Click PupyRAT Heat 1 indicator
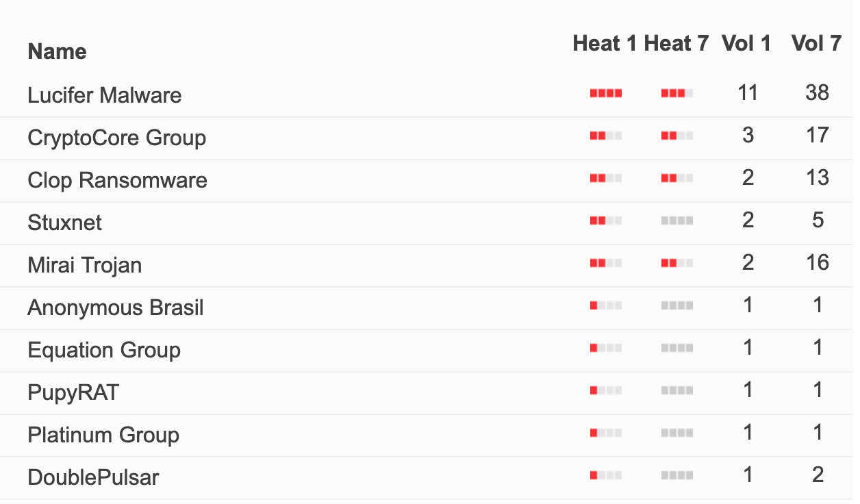 pos(606,391)
